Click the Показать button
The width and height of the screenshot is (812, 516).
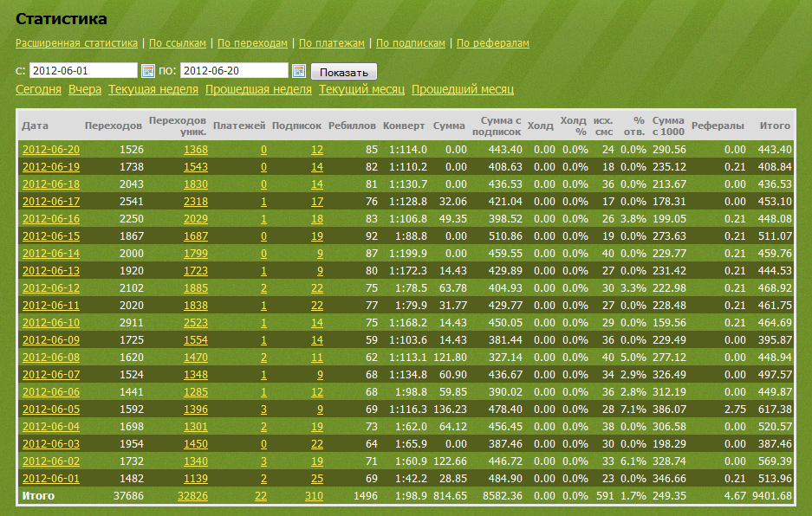pyautogui.click(x=344, y=72)
